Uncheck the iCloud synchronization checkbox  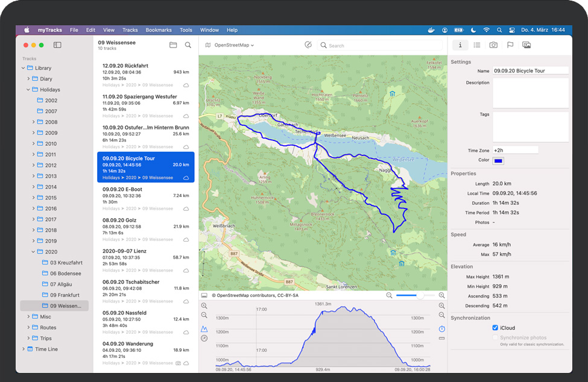pos(495,328)
